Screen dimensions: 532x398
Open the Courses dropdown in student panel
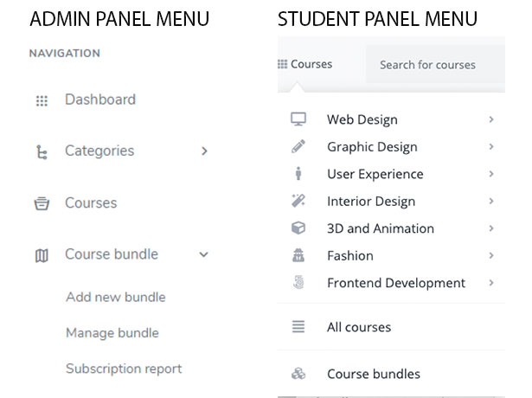point(305,64)
